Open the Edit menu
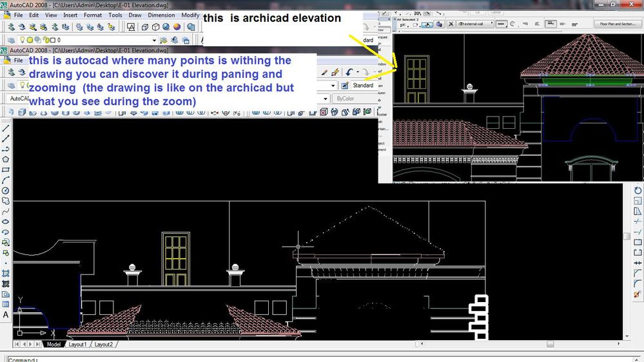The width and height of the screenshot is (644, 362). pos(34,15)
